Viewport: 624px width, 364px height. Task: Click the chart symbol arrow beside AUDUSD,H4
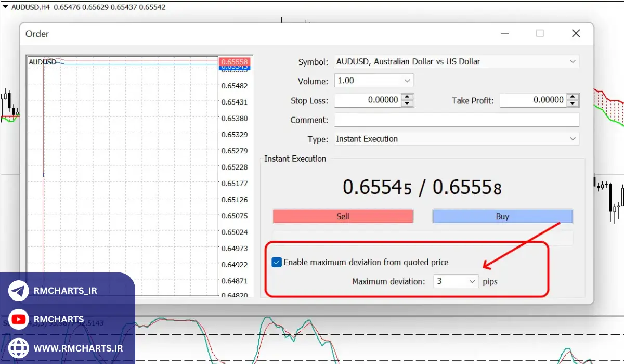(x=5, y=8)
